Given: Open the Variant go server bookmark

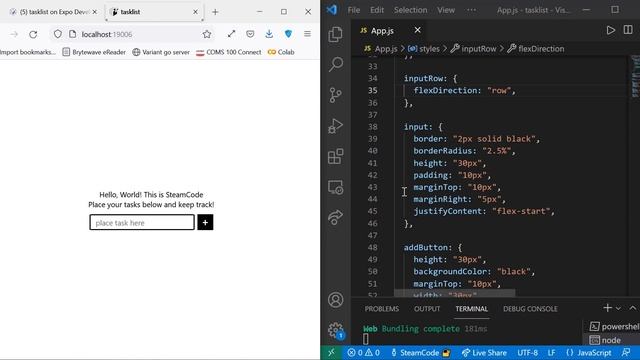Looking at the screenshot, I should pos(161,52).
